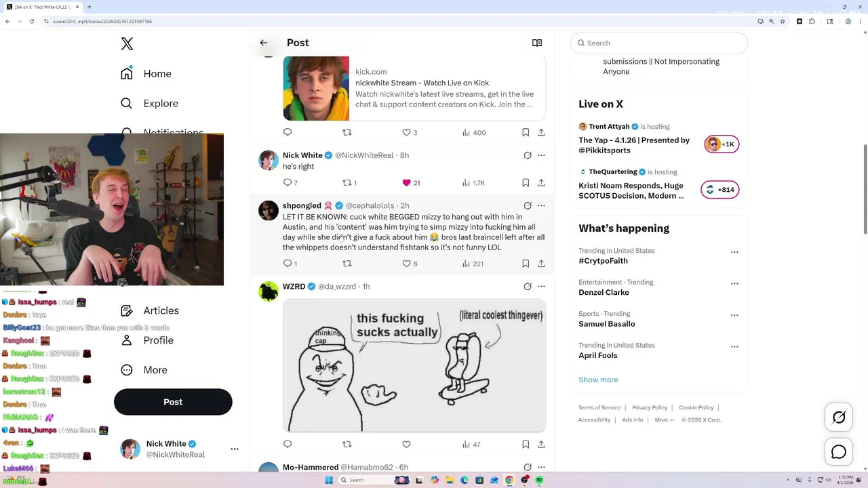Open Articles in the sidebar

click(x=150, y=310)
